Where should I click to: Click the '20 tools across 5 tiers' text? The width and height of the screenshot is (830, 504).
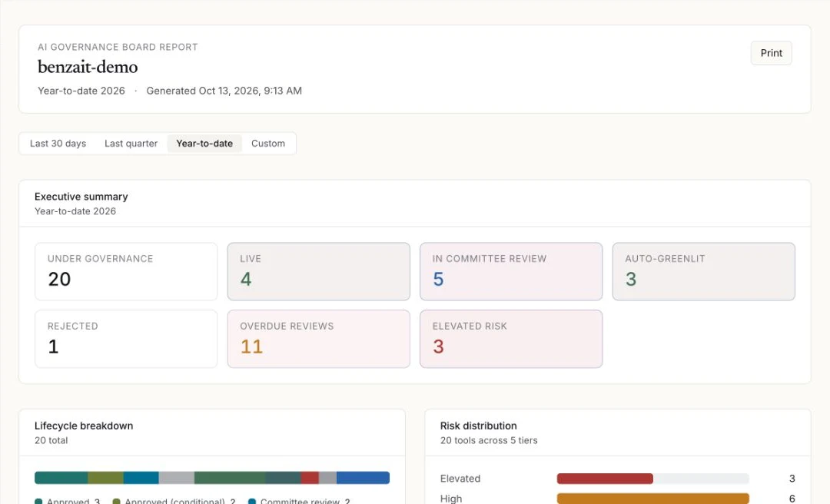(x=489, y=440)
